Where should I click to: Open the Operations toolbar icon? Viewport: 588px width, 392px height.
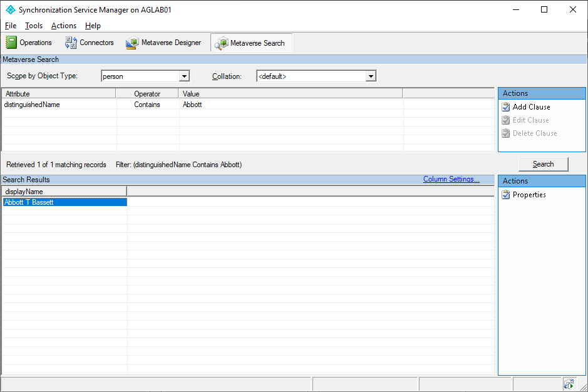coord(11,43)
